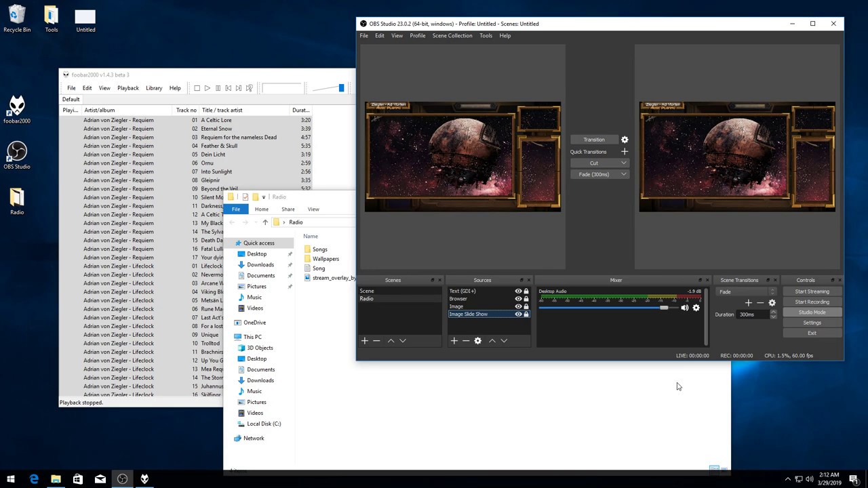
Task: Click the foobar2000 volume slider handle
Action: click(341, 88)
